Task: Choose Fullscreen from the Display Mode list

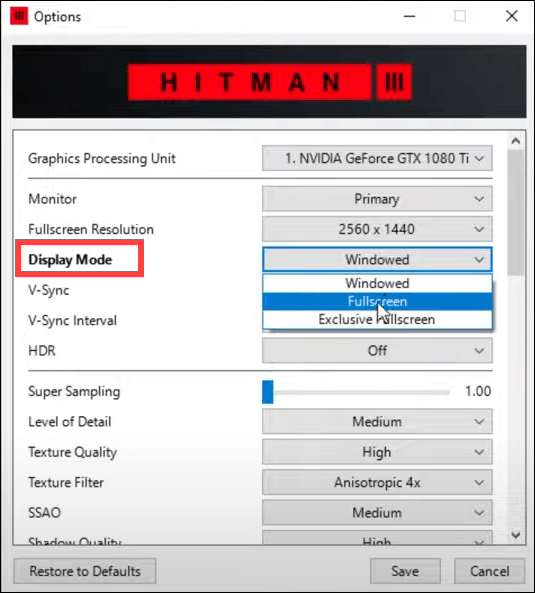Action: click(x=377, y=301)
